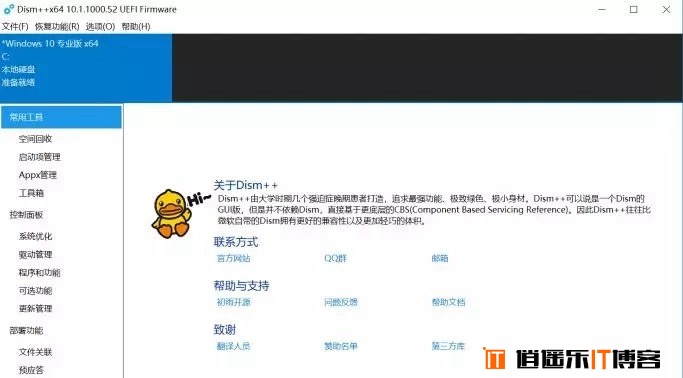Image resolution: width=683 pixels, height=378 pixels.
Task: Select 空间回收 in the sidebar
Action: point(35,139)
